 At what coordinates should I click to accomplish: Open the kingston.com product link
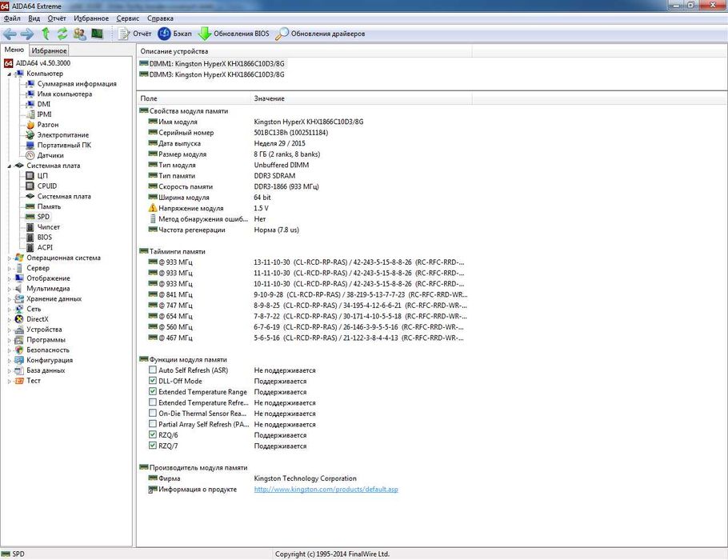[x=326, y=489]
